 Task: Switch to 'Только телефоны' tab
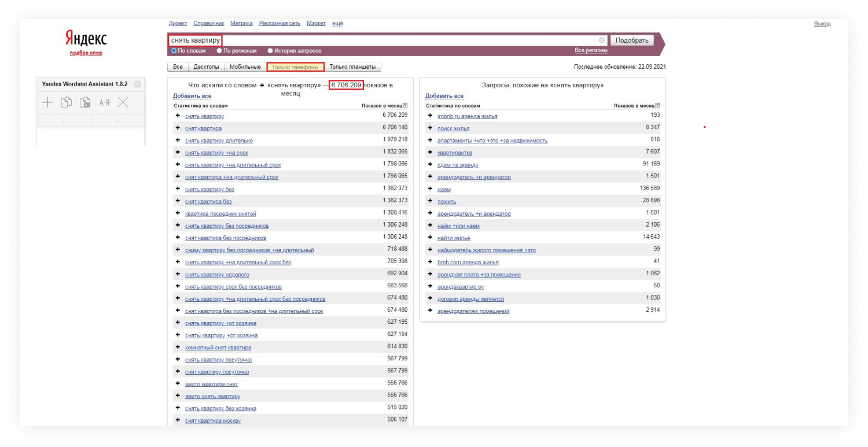click(295, 67)
